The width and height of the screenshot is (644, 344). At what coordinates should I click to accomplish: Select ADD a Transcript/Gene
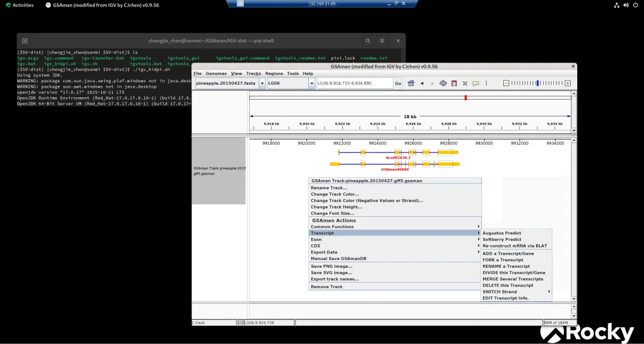pyautogui.click(x=516, y=254)
